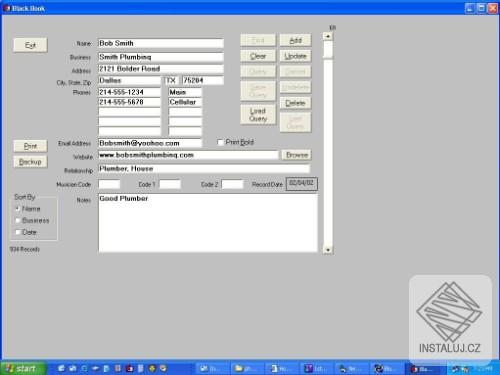
Task: Click the Code 1 field
Action: (x=170, y=184)
